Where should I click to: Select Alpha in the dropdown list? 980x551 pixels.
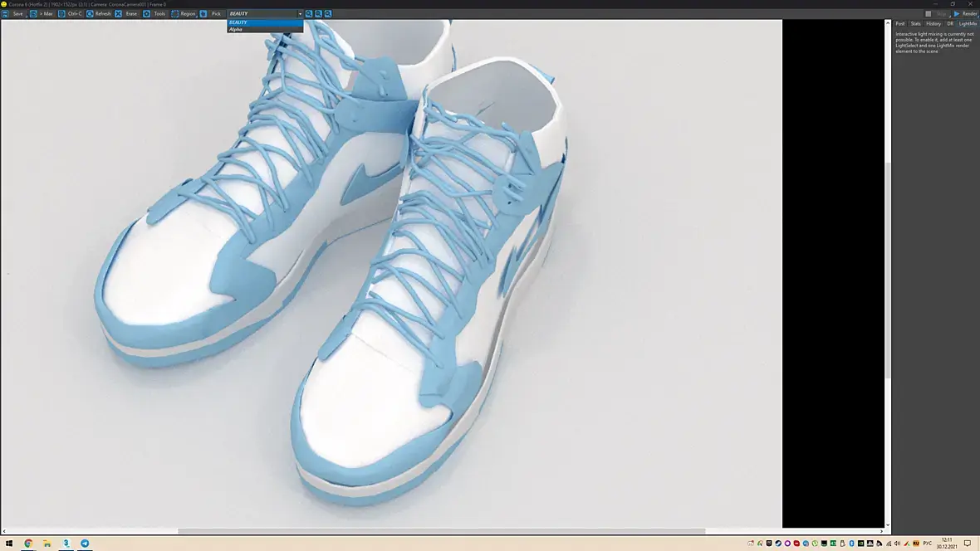click(x=265, y=29)
